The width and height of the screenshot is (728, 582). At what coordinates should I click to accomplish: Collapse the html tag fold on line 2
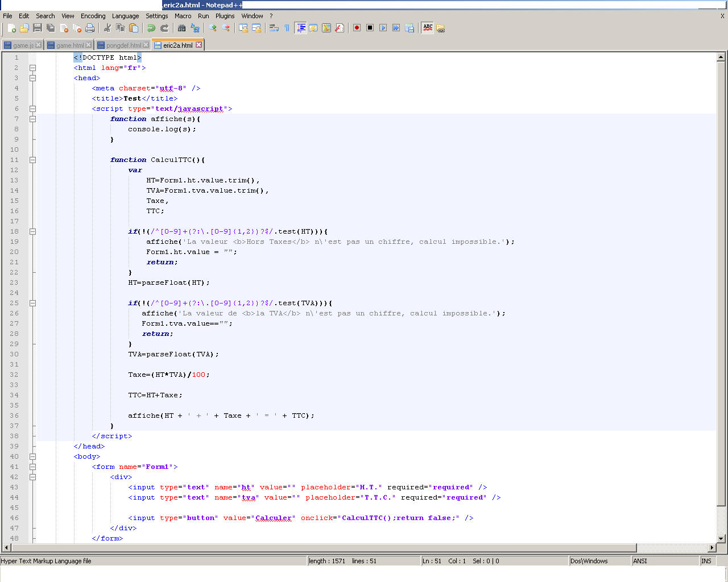point(32,68)
